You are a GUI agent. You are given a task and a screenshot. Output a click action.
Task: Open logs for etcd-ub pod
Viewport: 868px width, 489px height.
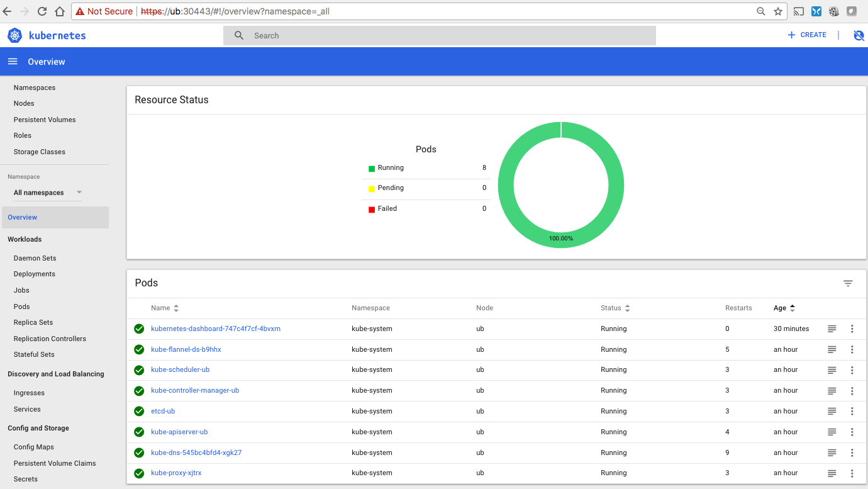click(x=832, y=411)
